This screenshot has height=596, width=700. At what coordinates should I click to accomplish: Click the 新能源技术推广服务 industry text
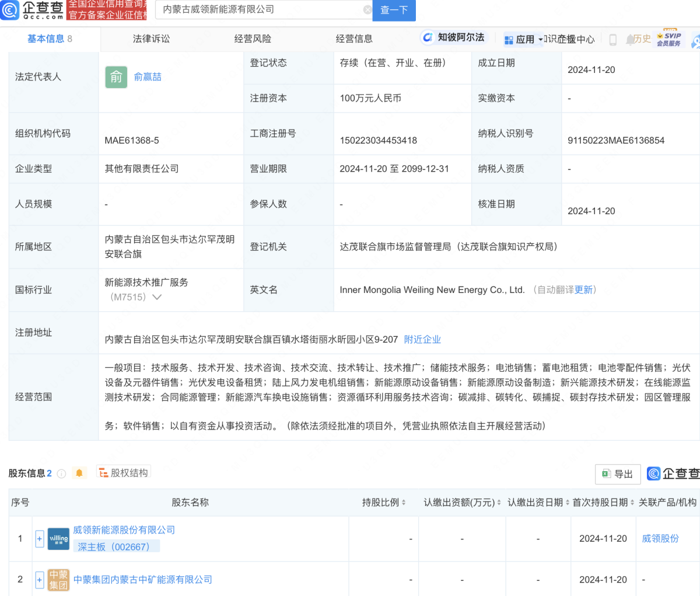(146, 283)
